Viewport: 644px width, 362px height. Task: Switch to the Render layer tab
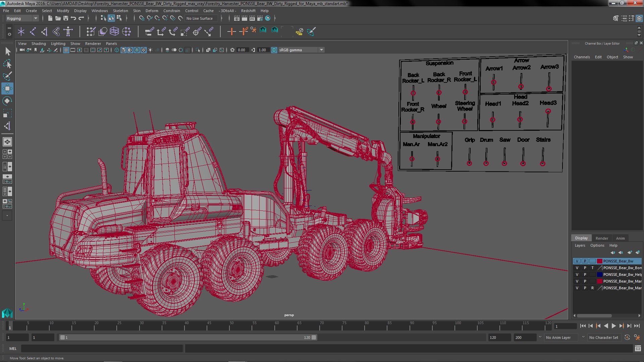(602, 238)
